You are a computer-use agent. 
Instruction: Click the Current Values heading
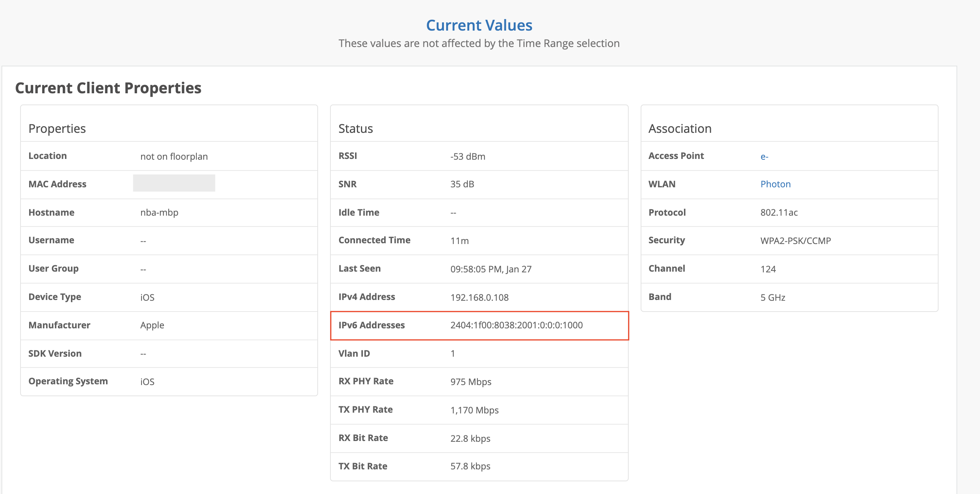click(479, 25)
